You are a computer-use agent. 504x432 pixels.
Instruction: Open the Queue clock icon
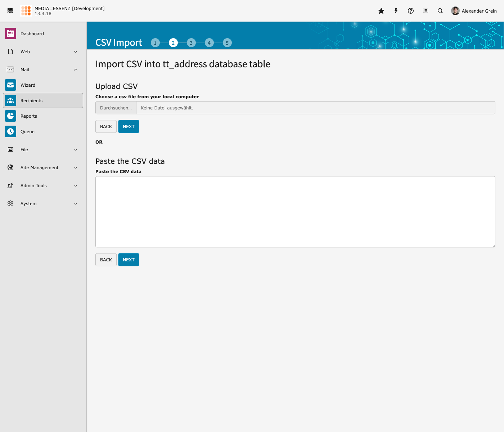click(10, 131)
